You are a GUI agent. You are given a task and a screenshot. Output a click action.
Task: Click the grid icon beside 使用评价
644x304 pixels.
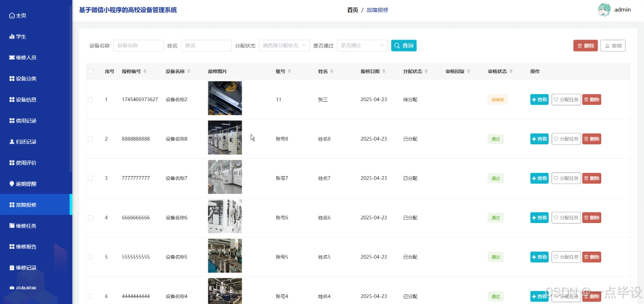coord(12,163)
